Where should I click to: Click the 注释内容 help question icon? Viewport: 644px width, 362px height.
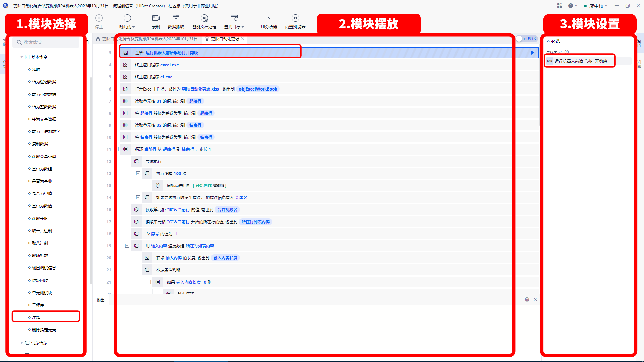567,52
